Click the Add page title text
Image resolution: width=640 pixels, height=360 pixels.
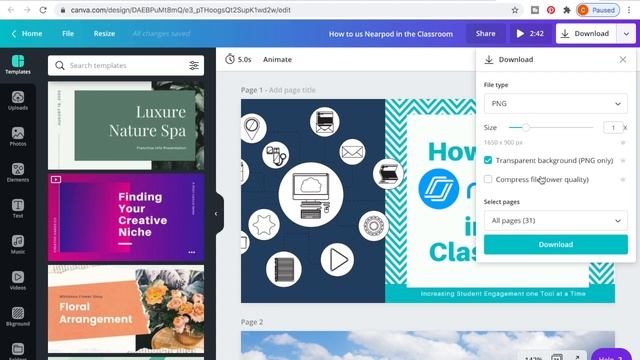pos(292,90)
